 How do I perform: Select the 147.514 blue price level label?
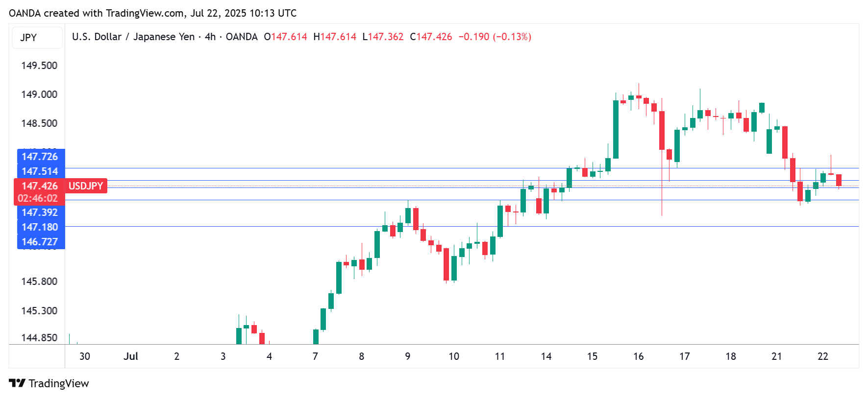tap(40, 171)
